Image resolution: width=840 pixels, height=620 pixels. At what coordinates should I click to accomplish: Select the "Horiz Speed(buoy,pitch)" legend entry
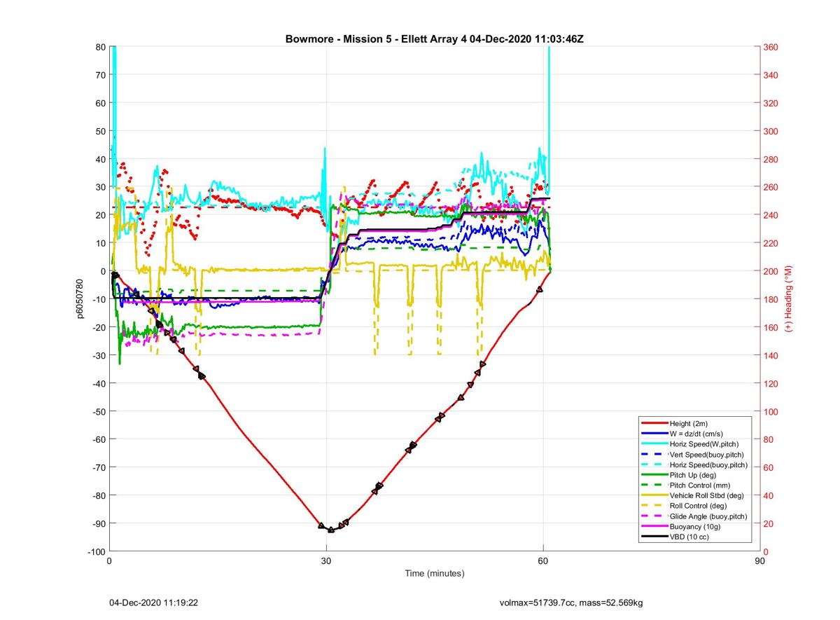click(708, 465)
